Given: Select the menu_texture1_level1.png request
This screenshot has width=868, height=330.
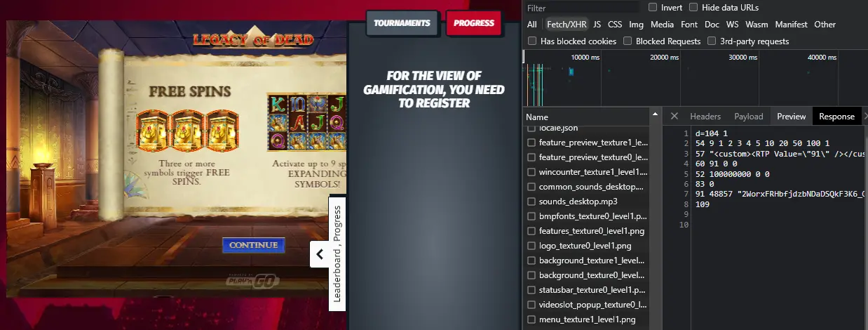Looking at the screenshot, I should coord(586,319).
